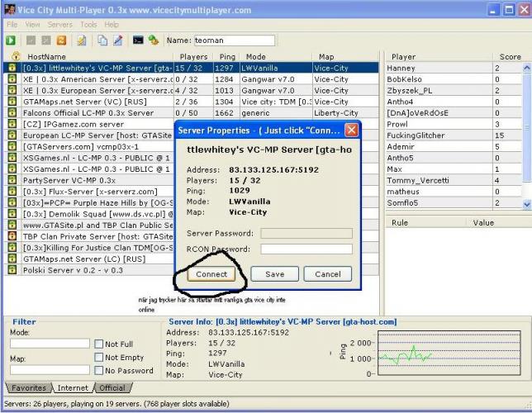
Task: Click the Player column header
Action: (x=439, y=57)
